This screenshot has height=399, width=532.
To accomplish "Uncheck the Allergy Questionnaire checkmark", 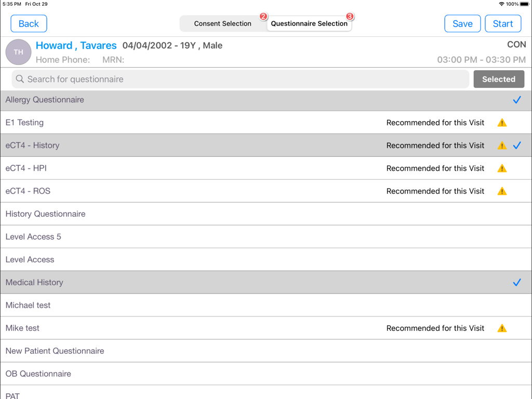I will click(x=517, y=100).
